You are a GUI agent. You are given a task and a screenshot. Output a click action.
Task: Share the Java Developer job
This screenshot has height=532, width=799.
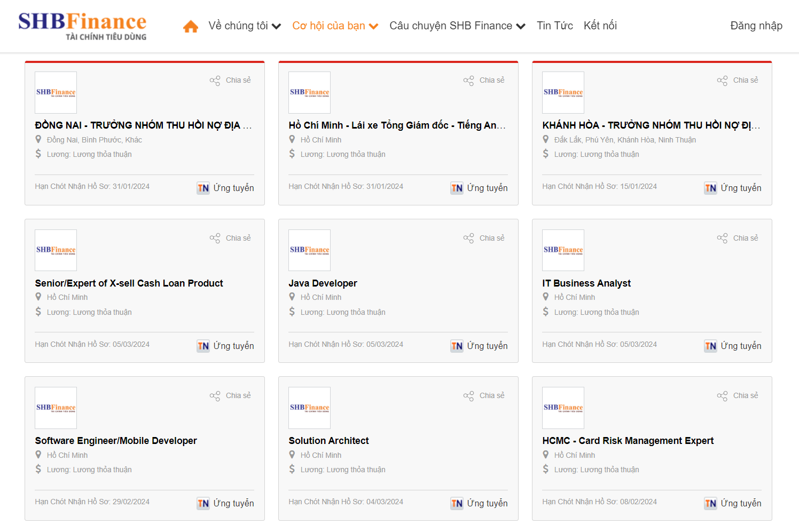484,238
